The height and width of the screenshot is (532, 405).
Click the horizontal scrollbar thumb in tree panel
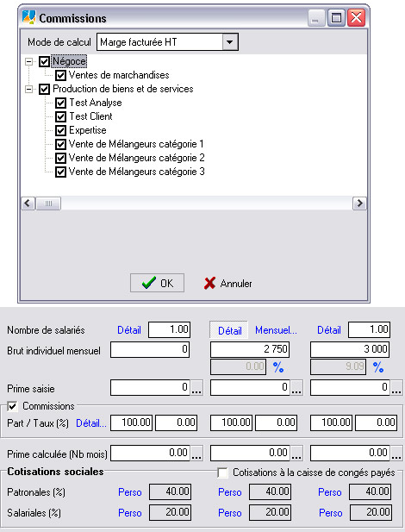tap(48, 203)
